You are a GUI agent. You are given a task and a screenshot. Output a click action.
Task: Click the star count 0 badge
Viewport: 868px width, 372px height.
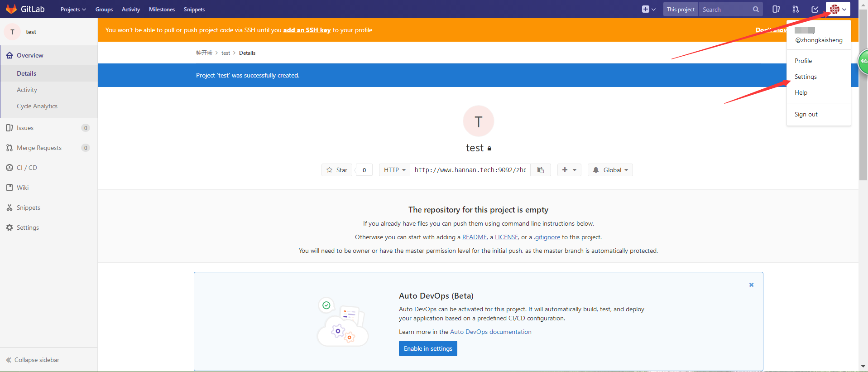coord(364,170)
